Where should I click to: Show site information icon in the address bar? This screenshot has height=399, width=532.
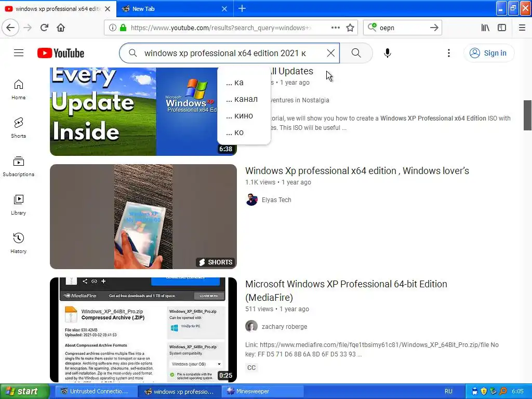coord(112,28)
